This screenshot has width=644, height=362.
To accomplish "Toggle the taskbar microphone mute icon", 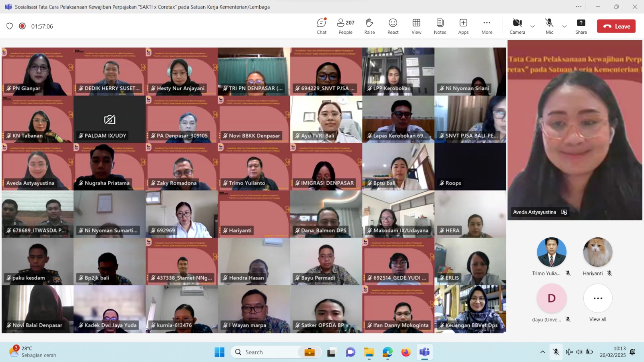I will (556, 352).
